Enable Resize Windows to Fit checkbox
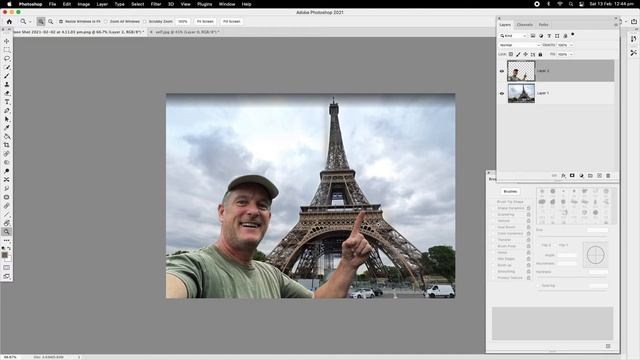 point(61,21)
